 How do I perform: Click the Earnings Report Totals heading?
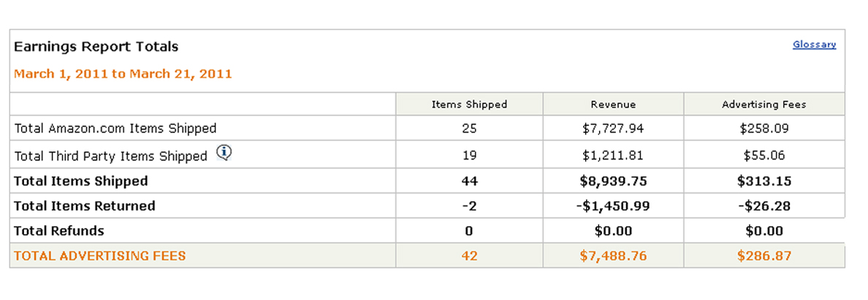point(96,47)
